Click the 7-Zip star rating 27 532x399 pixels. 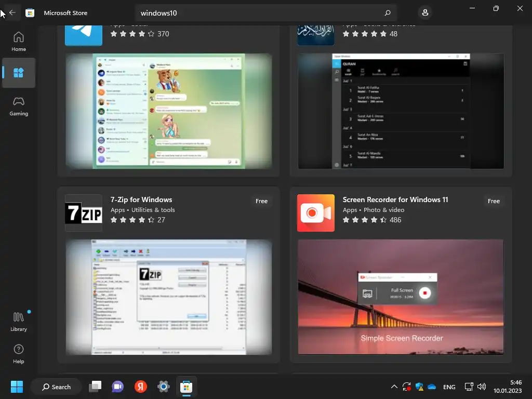(x=138, y=220)
